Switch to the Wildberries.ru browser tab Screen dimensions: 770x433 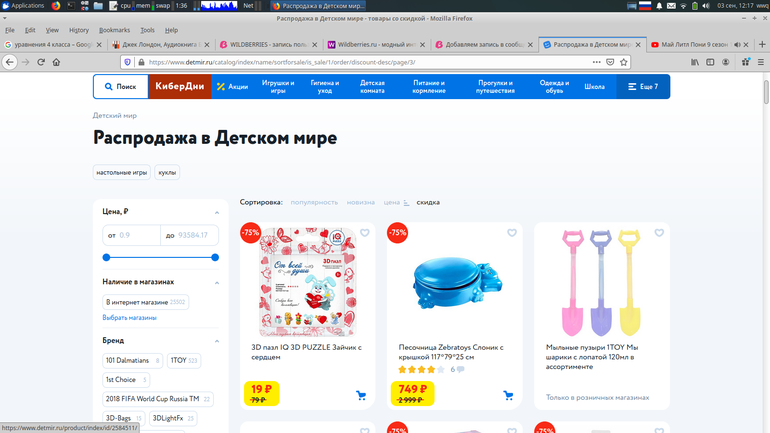(x=376, y=45)
